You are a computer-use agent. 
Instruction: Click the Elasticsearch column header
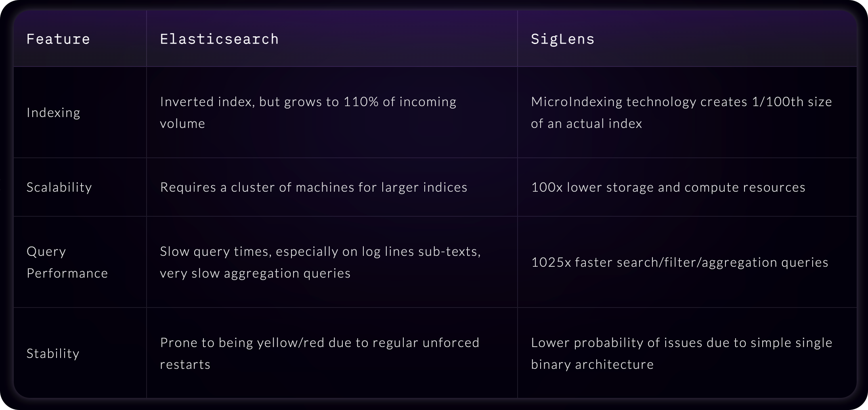219,39
